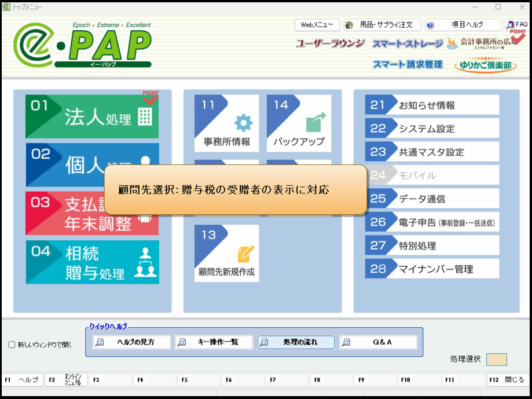
Task: Click the family tree icon in 相続贈与処理
Action: click(x=145, y=262)
